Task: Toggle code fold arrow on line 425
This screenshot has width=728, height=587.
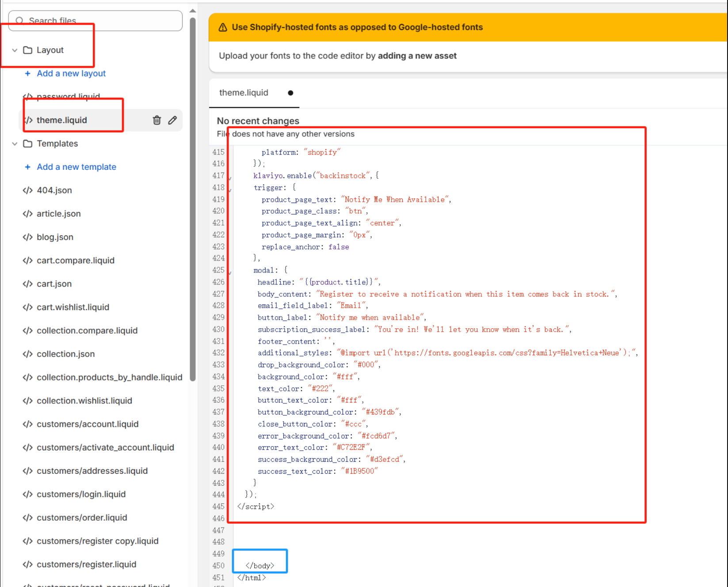Action: (x=230, y=272)
